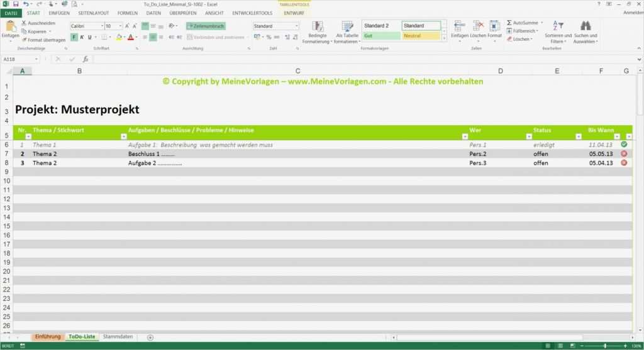Viewport: 644px width, 350px height.
Task: Open the DATEI tab
Action: coord(11,13)
